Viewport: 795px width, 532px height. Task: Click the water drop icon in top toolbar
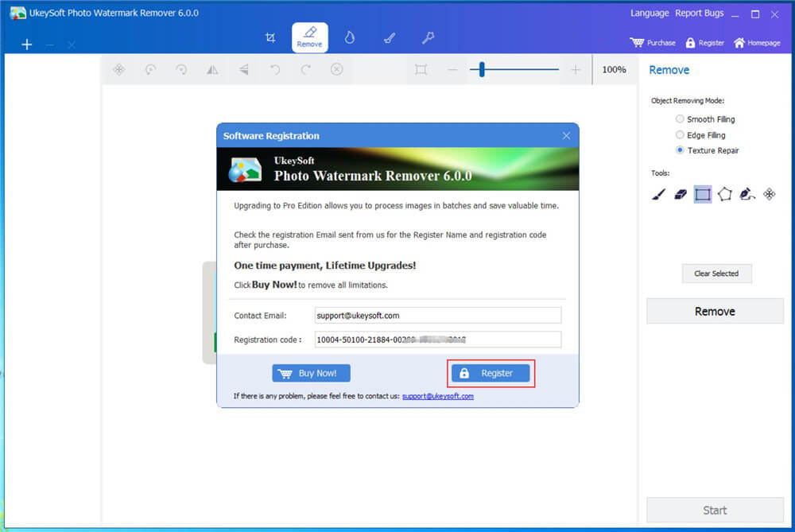349,37
